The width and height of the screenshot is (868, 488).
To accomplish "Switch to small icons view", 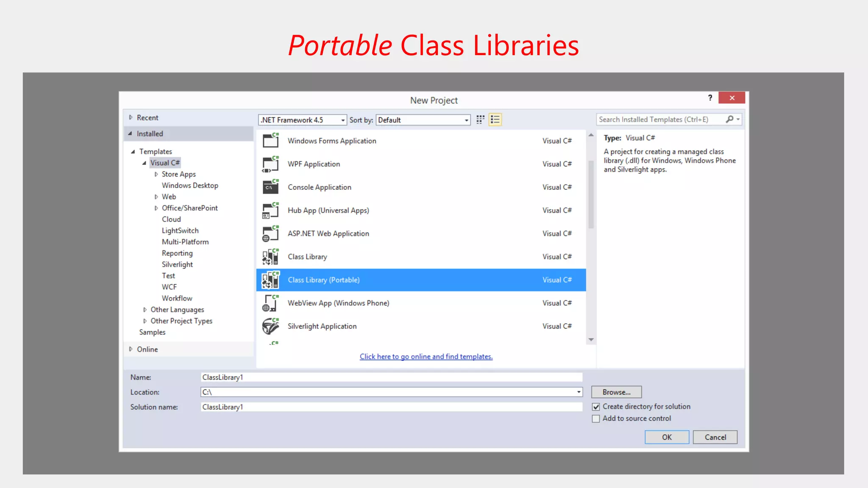I will tap(480, 120).
